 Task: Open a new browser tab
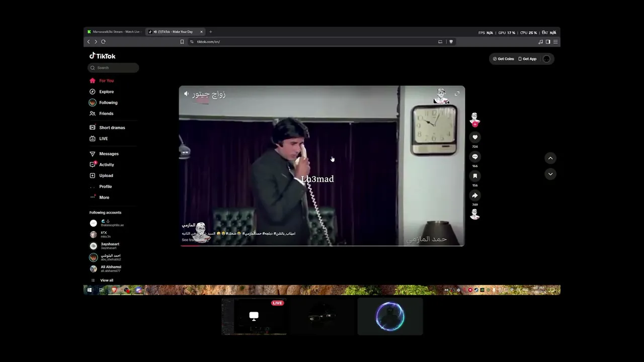210,32
